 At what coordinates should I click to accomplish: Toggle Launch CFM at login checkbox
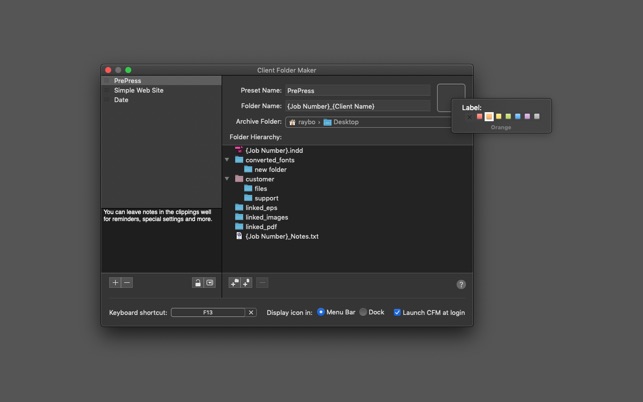tap(397, 312)
